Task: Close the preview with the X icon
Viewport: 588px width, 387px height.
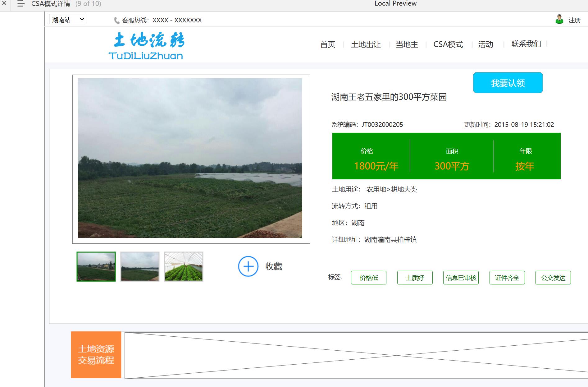Action: point(4,3)
